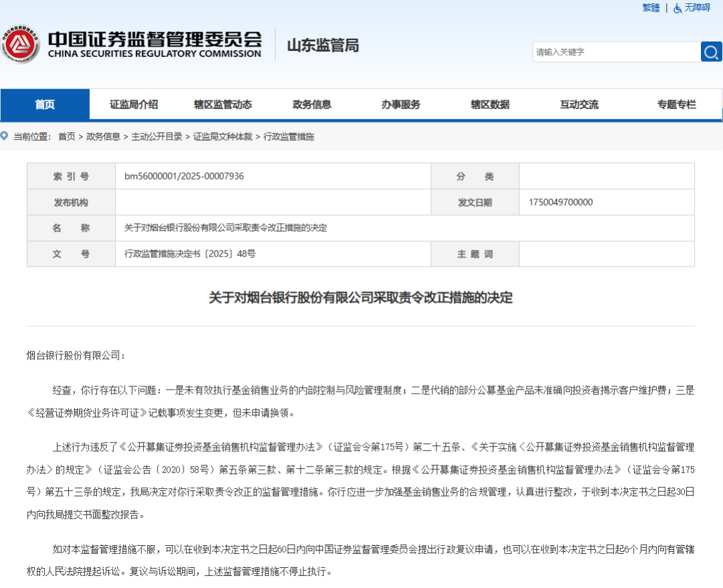The image size is (723, 588).
Task: Click the paragraph starting 经查，你行存在以下问题
Action: [361, 401]
